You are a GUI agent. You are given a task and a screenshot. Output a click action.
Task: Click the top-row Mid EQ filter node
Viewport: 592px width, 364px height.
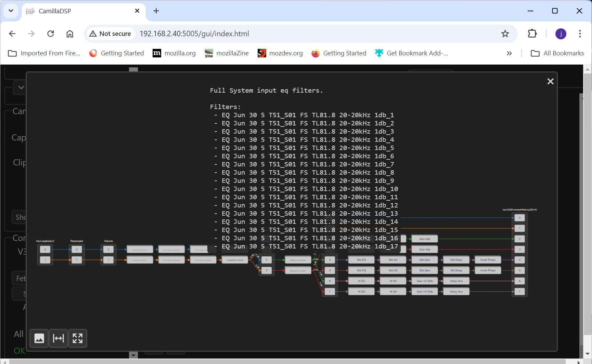point(361,260)
